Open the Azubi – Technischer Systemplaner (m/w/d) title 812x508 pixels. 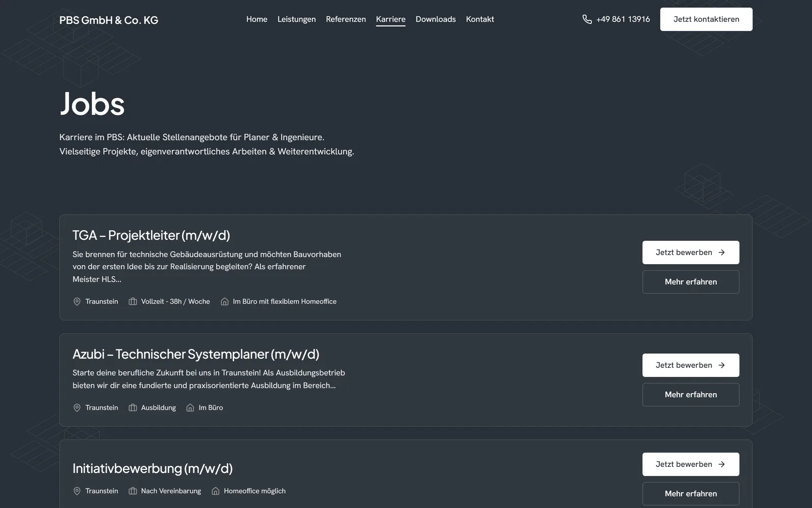(x=196, y=354)
